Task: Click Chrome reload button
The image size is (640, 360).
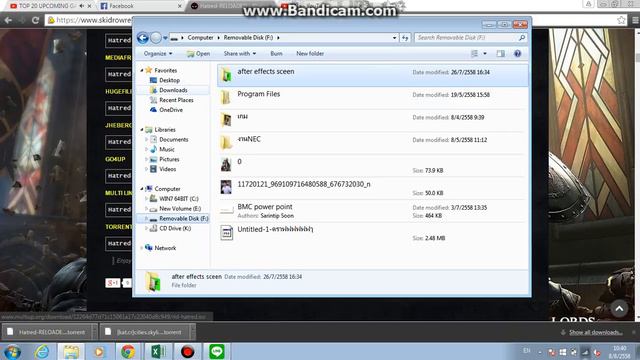Action: click(36, 20)
